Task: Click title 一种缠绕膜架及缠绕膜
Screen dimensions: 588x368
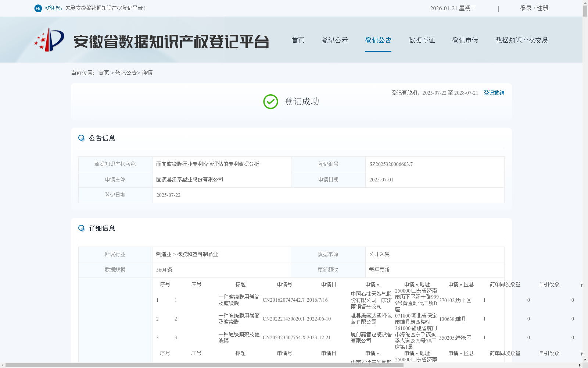Action: pyautogui.click(x=239, y=337)
